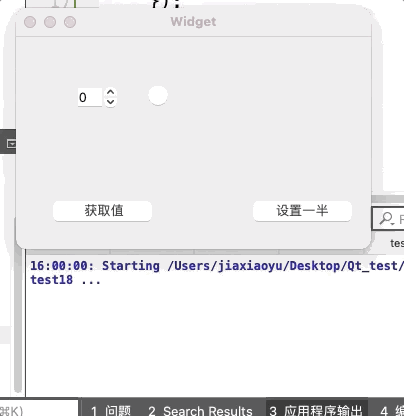Increase the spin box value with up arrow

[111, 92]
